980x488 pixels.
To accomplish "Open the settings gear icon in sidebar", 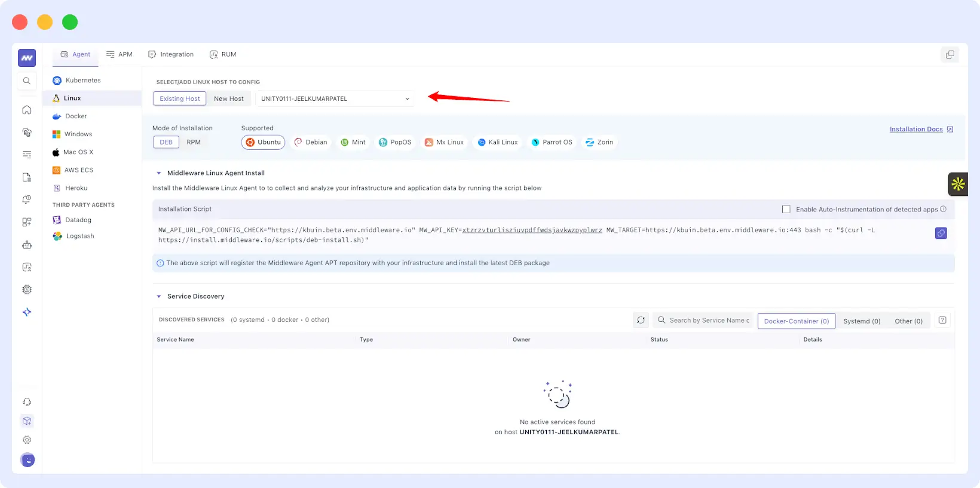I will pyautogui.click(x=27, y=440).
